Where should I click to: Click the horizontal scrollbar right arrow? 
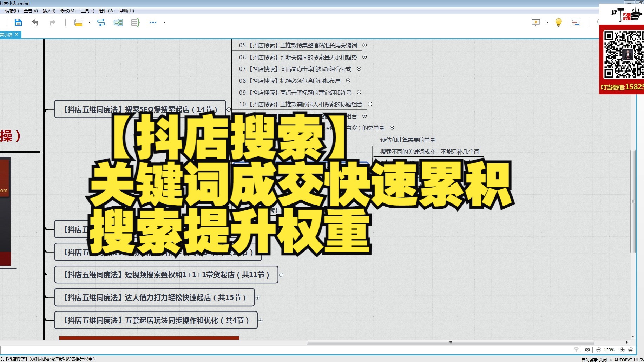[627, 342]
